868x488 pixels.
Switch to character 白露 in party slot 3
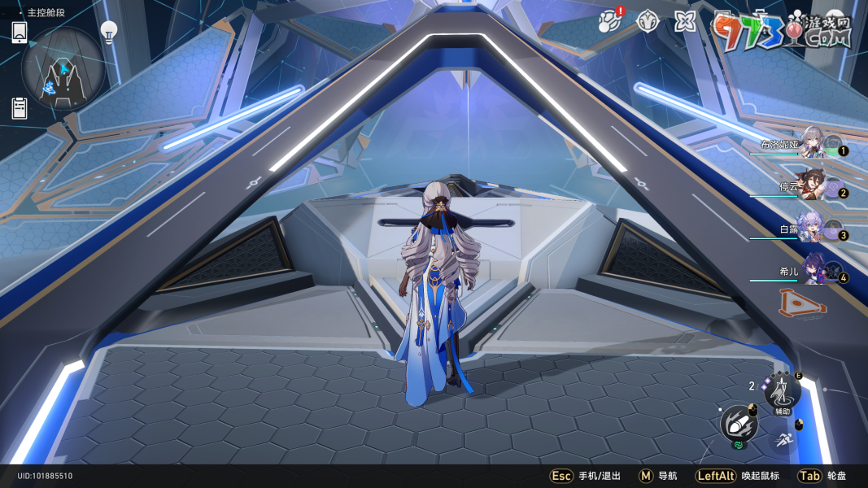(x=812, y=229)
